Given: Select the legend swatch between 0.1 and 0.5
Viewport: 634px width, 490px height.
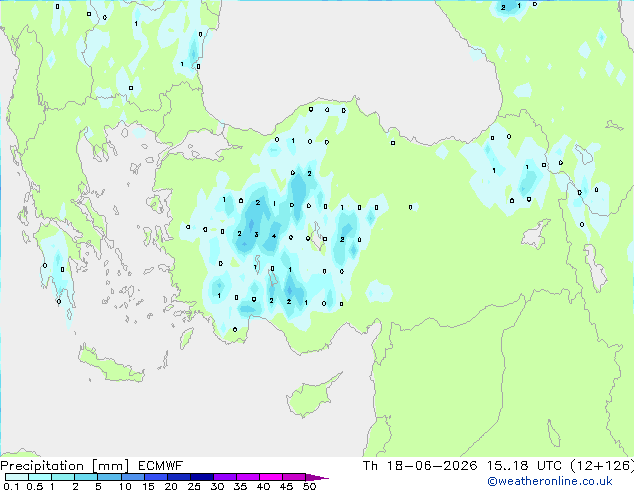Looking at the screenshot, I should coord(17,477).
